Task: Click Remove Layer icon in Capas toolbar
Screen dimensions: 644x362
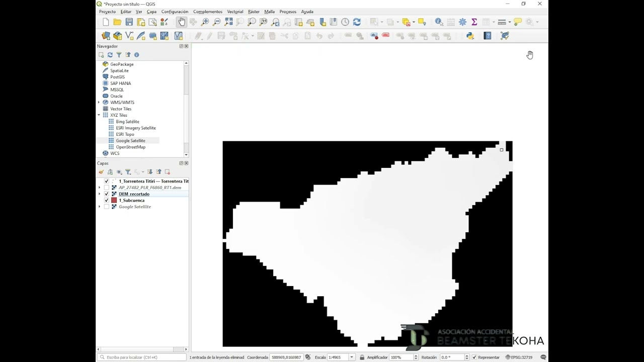Action: pyautogui.click(x=168, y=172)
